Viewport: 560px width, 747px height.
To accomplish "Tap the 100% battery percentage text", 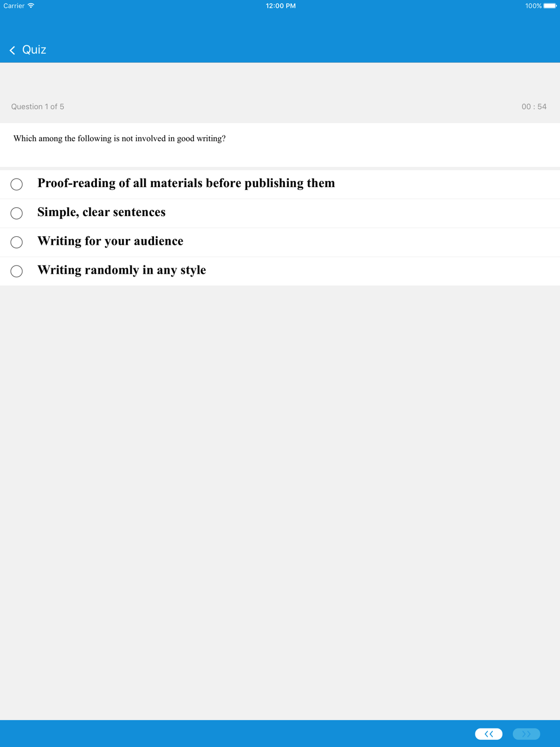I will [533, 6].
